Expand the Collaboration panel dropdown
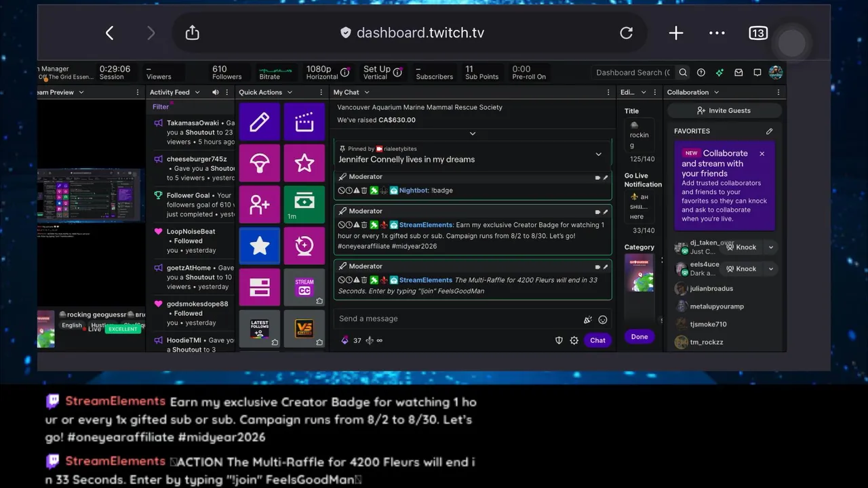868x488 pixels. click(716, 92)
